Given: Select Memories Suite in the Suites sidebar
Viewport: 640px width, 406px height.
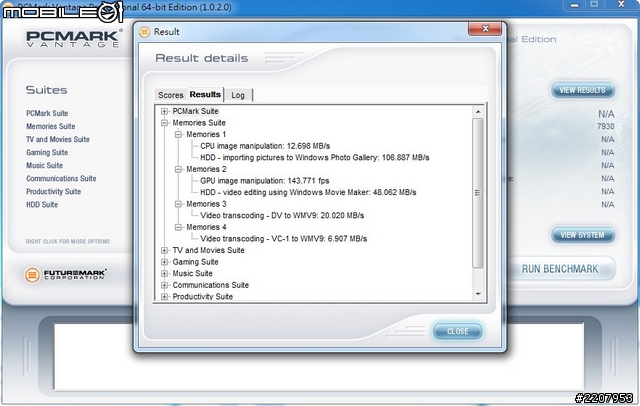Looking at the screenshot, I should pos(51,126).
